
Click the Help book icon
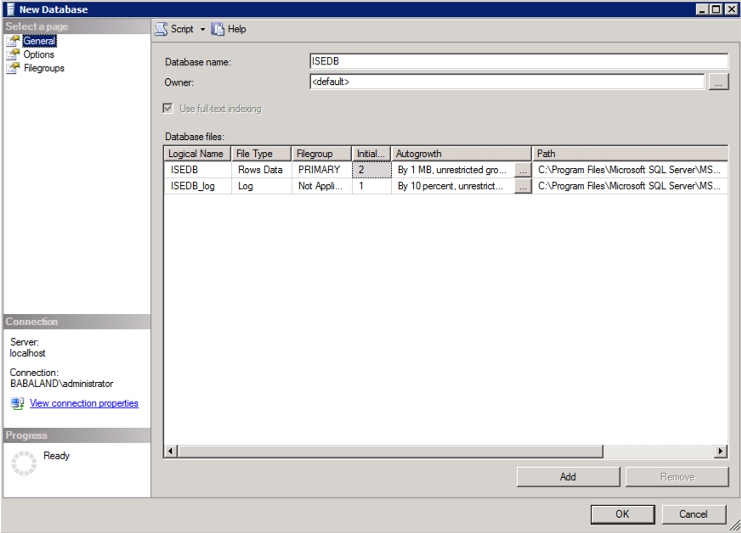point(217,29)
